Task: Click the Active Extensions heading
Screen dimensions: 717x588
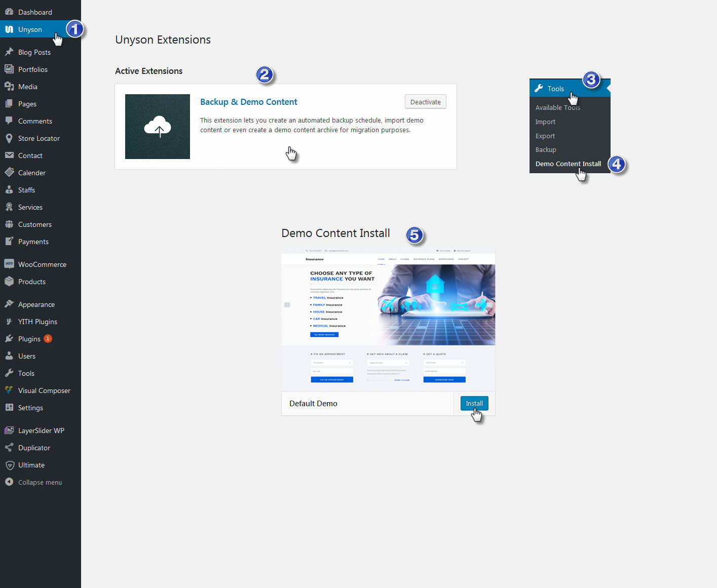Action: pos(148,71)
